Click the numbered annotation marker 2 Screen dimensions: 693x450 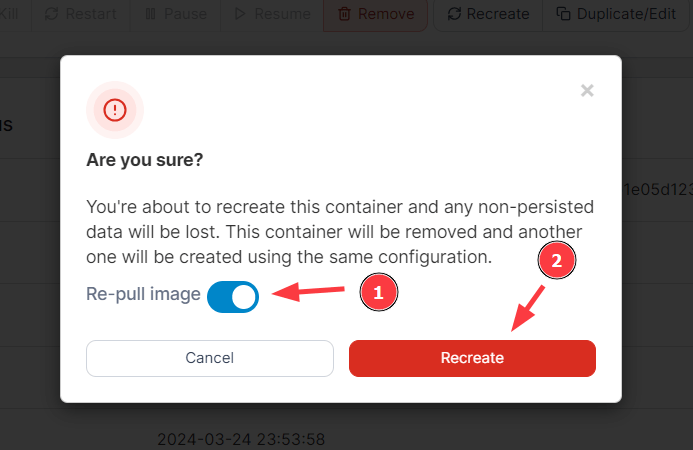pos(558,262)
